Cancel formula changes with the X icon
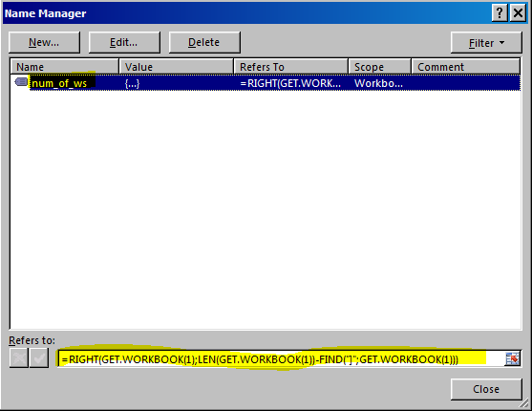The height and width of the screenshot is (411, 532). (19, 358)
